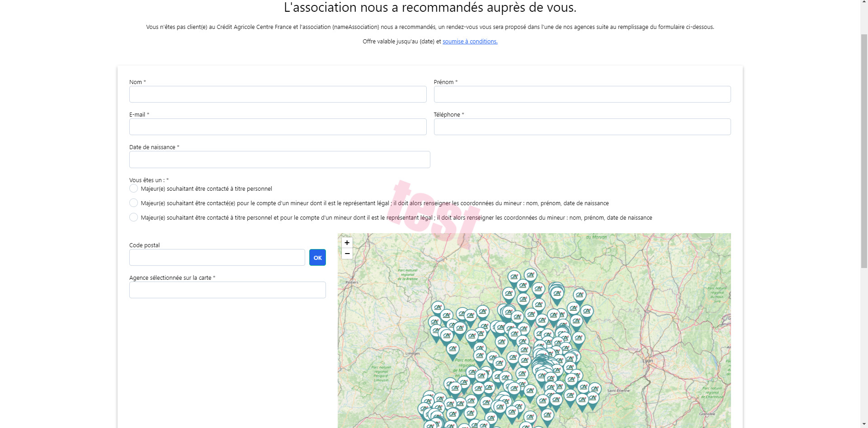Click the Limoges label on the map
The height and width of the screenshot is (428, 868).
tap(412, 353)
